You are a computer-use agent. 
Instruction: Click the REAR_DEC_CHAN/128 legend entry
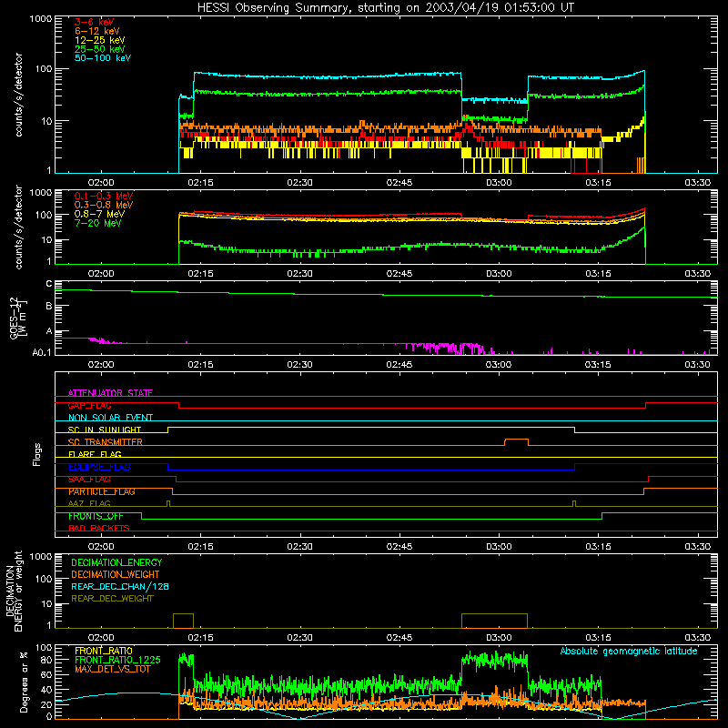pos(120,587)
